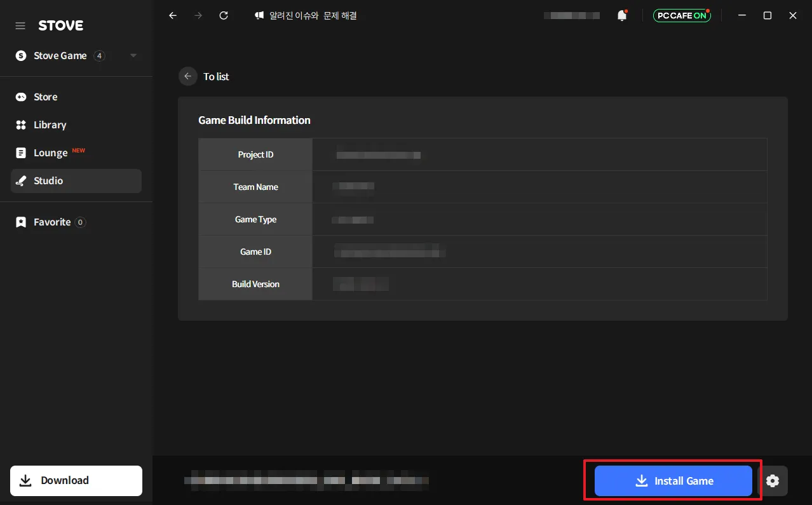The image size is (812, 505).
Task: Click the NEW tag next to Lounge
Action: 78,151
